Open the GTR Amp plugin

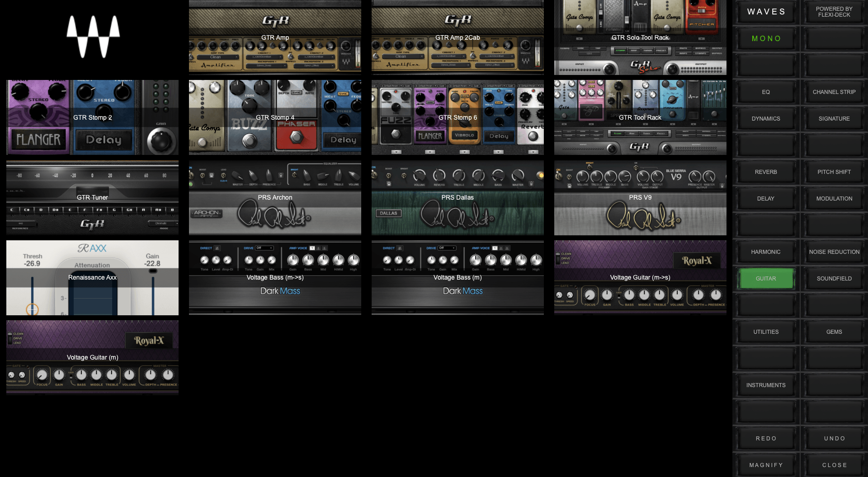tap(275, 37)
